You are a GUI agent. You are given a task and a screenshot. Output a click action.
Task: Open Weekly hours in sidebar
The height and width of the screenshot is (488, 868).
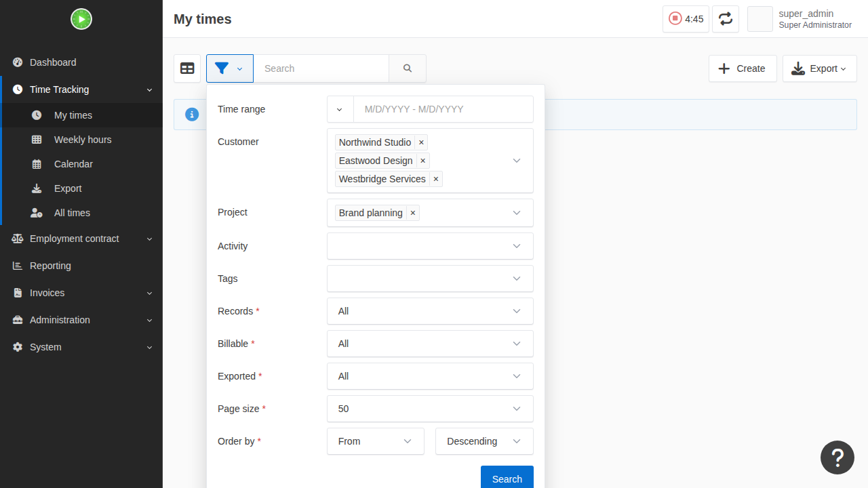(x=81, y=140)
